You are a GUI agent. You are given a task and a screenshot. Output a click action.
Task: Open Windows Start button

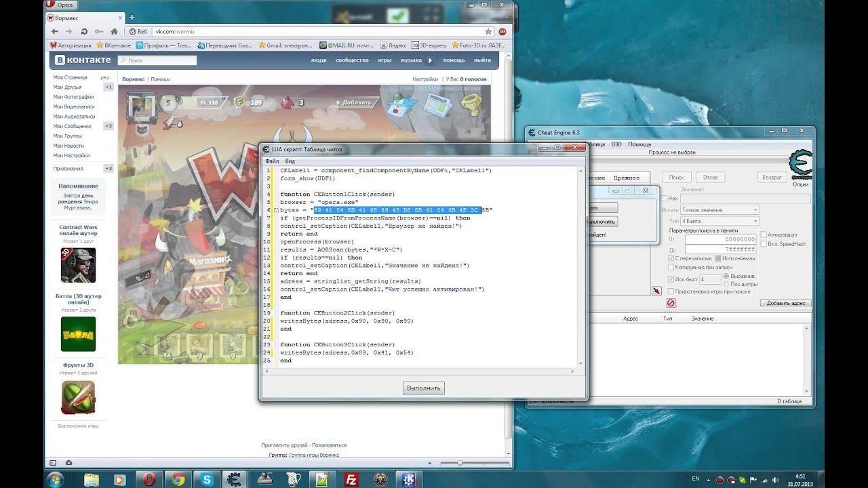click(56, 479)
